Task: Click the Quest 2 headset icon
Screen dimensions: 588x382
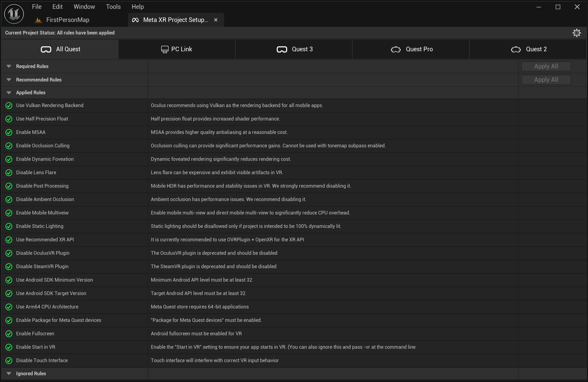Action: pyautogui.click(x=515, y=49)
